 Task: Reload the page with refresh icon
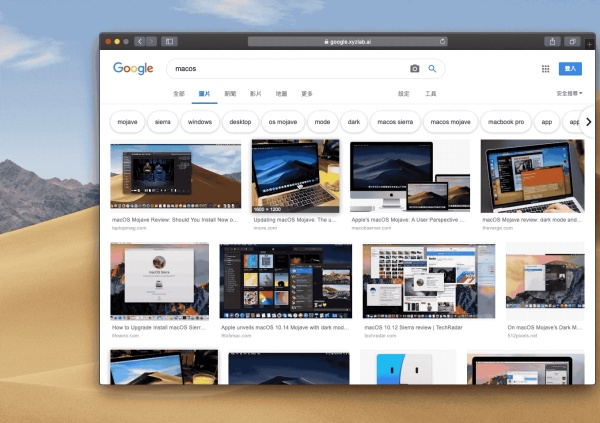click(x=442, y=41)
